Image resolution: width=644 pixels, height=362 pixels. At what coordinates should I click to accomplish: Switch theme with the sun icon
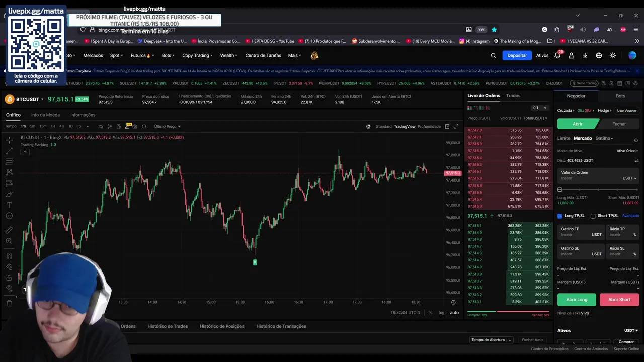[613, 55]
